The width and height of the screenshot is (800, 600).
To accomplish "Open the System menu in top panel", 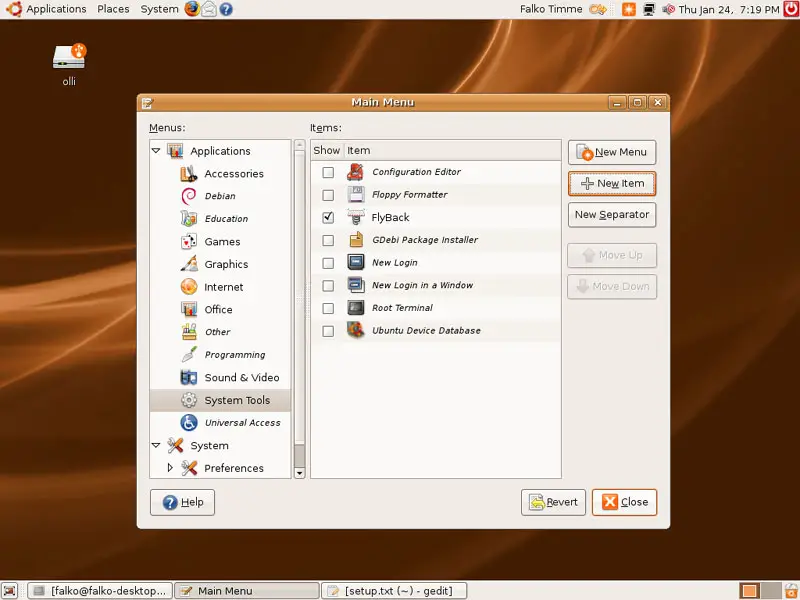I will (x=159, y=9).
